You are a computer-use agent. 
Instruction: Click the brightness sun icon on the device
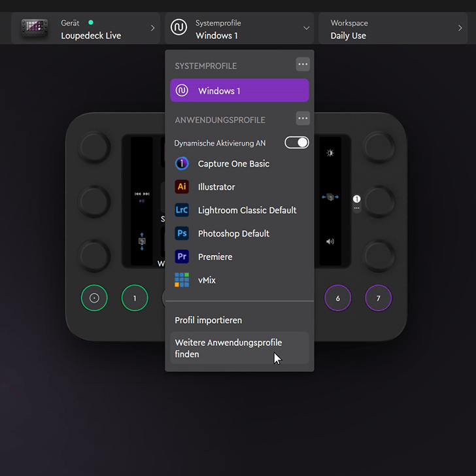[330, 153]
